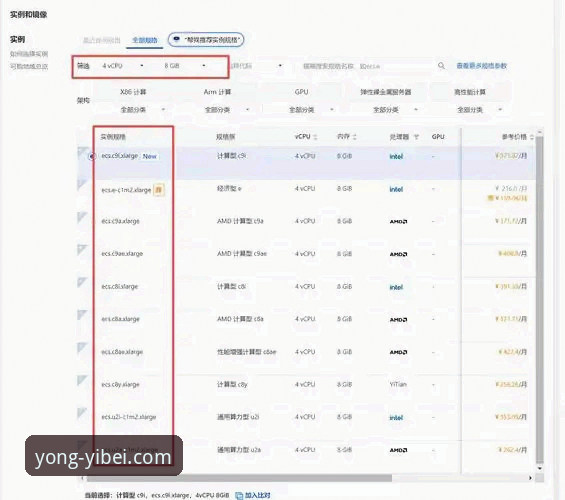This screenshot has width=565, height=500.
Task: Click the AMD logo in the 通用算力型 u2a row
Action: (399, 450)
